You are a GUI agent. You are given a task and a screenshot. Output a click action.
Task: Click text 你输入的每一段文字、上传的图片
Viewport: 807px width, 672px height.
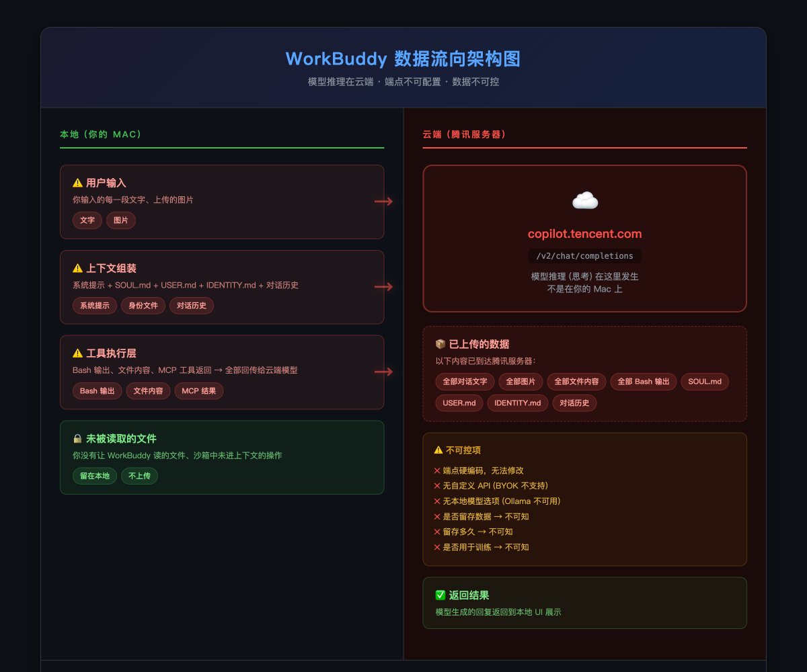coord(133,200)
